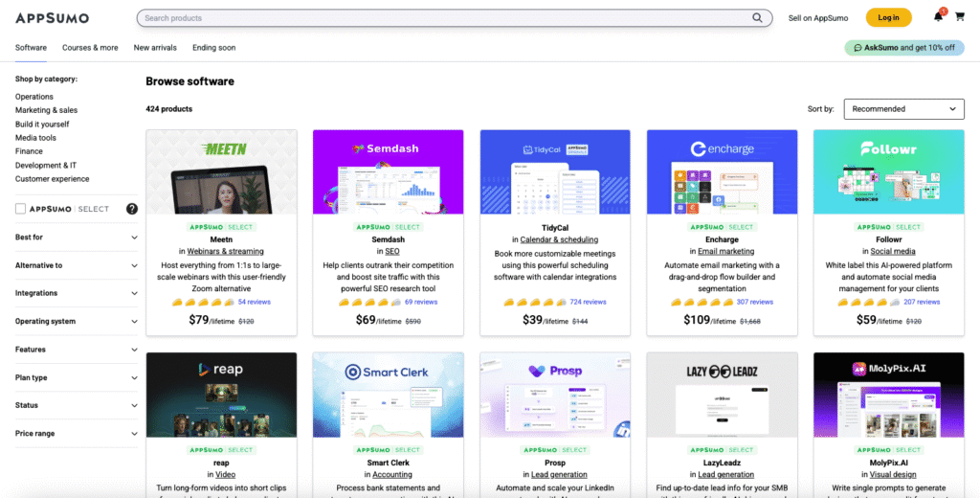The width and height of the screenshot is (980, 498).
Task: Select the Operations category
Action: point(34,97)
